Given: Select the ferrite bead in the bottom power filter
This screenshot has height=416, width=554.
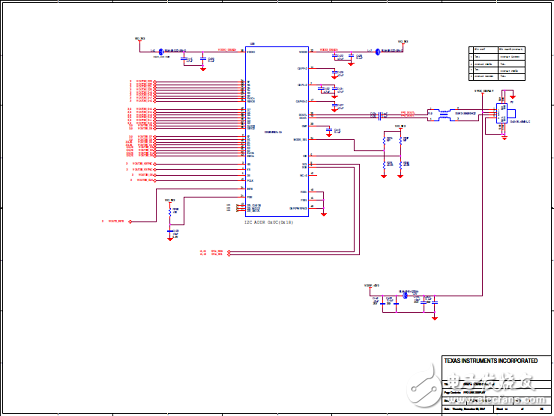Looking at the screenshot, I should pos(405,295).
